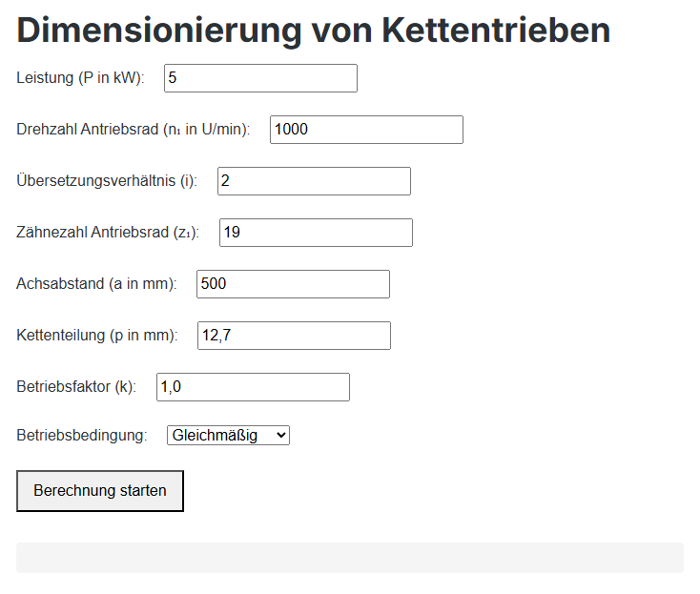Click the 'Dimensionierung von Kettentrieben' heading

point(313,31)
